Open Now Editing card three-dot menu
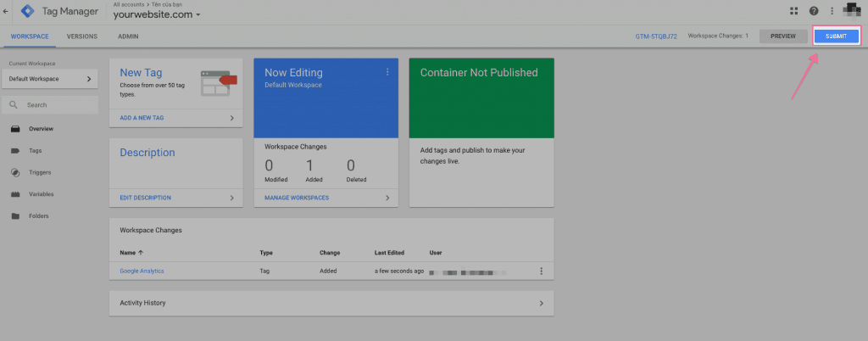This screenshot has width=868, height=341. click(x=387, y=72)
